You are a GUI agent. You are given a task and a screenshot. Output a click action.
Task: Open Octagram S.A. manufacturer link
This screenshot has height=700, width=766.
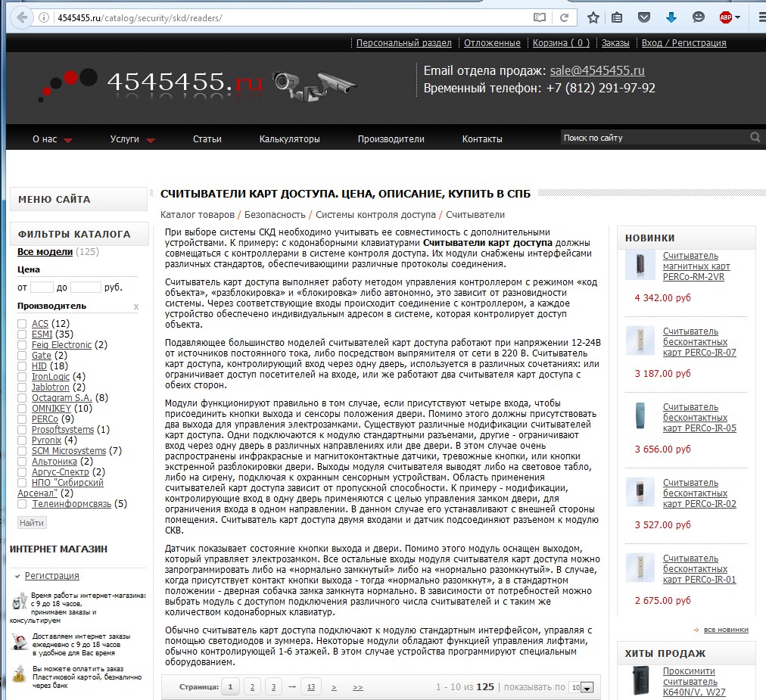click(61, 398)
